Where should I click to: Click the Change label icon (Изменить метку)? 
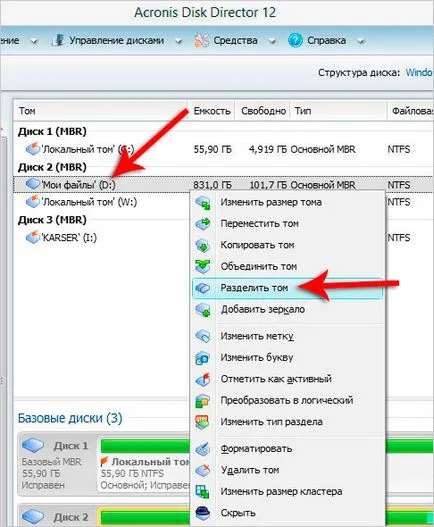click(203, 336)
